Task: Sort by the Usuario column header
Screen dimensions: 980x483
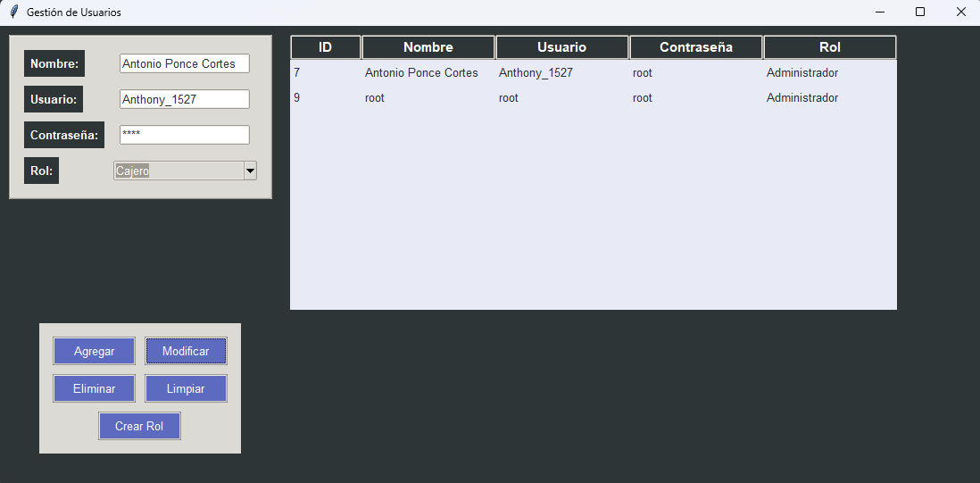Action: 562,47
